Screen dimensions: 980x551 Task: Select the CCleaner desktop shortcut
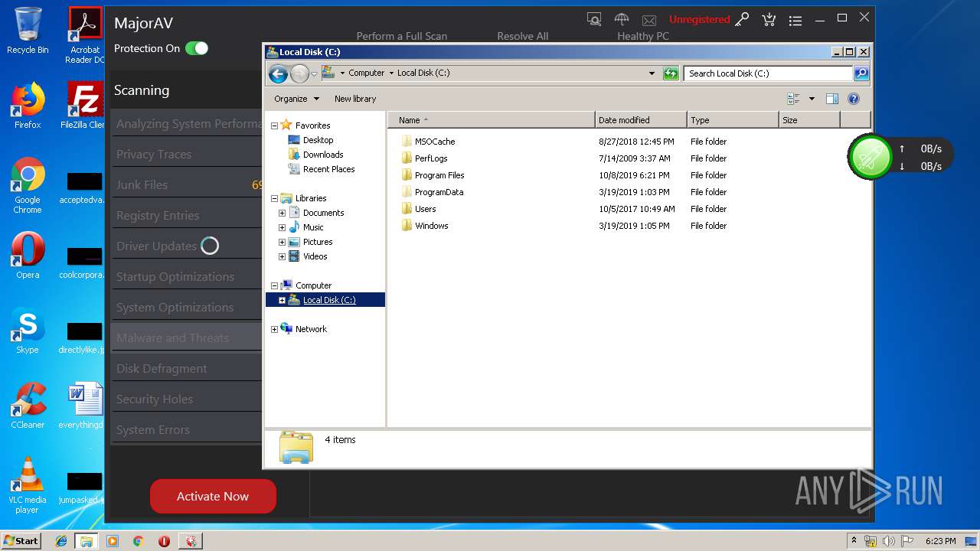[x=28, y=406]
